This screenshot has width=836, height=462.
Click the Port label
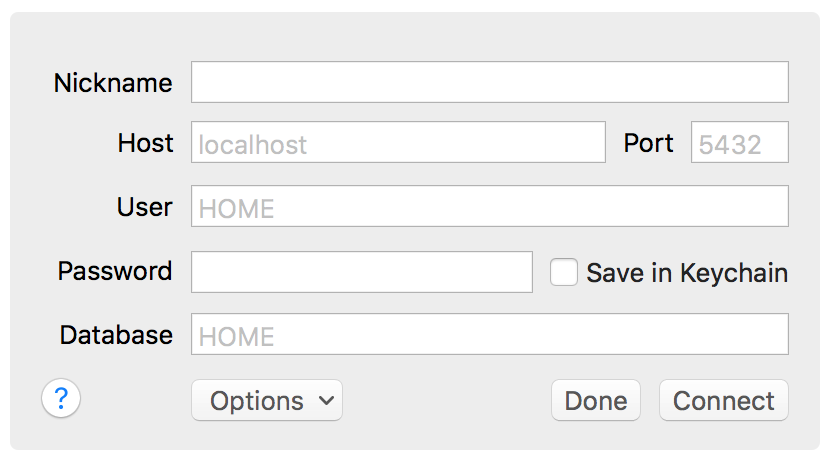[648, 143]
